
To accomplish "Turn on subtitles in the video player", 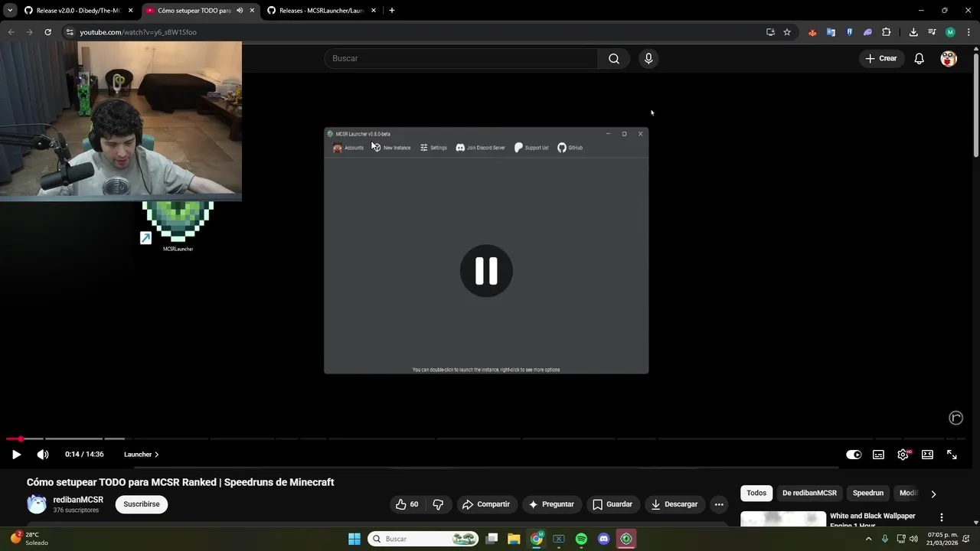I will click(878, 455).
